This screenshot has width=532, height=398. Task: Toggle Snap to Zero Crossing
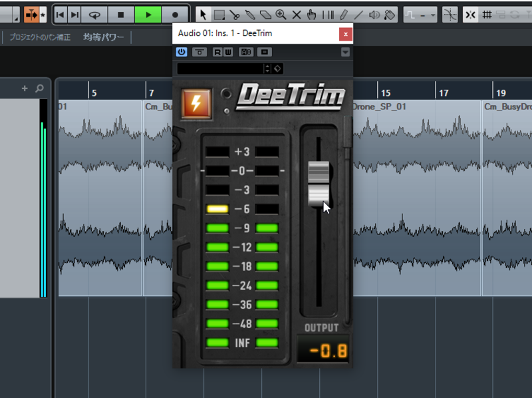tap(450, 15)
